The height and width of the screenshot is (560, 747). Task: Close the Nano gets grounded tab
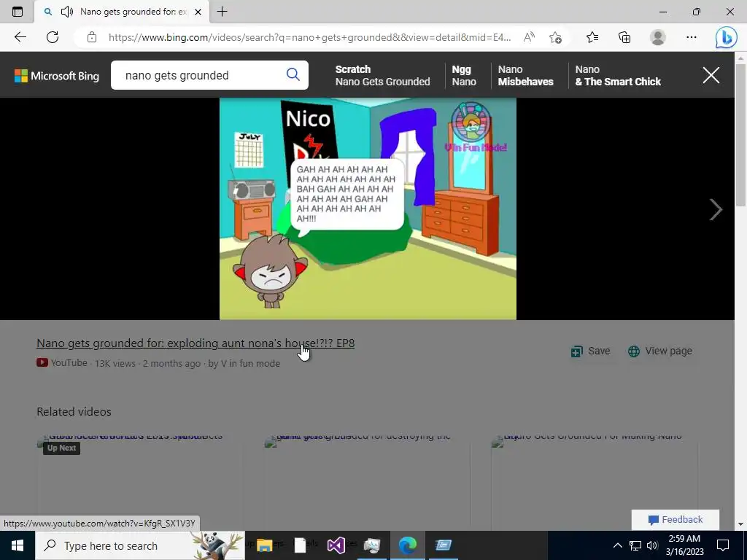198,12
